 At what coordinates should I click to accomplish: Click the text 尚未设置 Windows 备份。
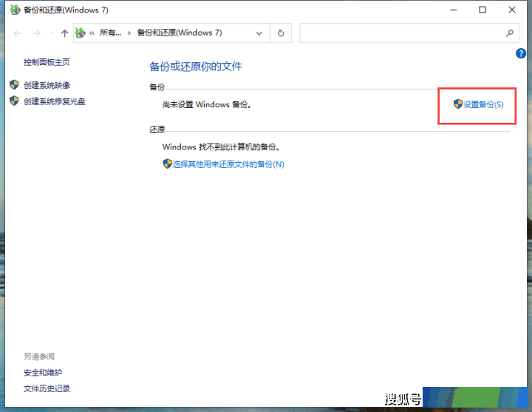click(207, 104)
